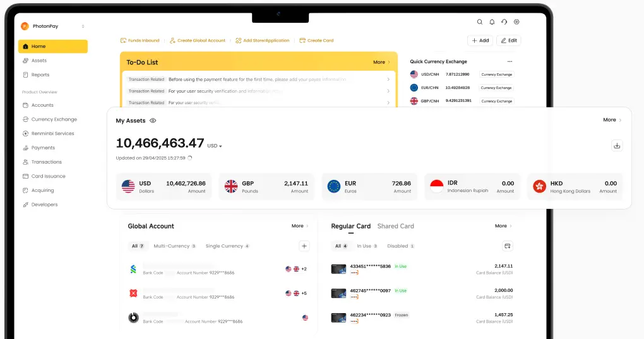Select the USD Dollars asset card
Viewport: 644px width, 339px height.
[164, 187]
